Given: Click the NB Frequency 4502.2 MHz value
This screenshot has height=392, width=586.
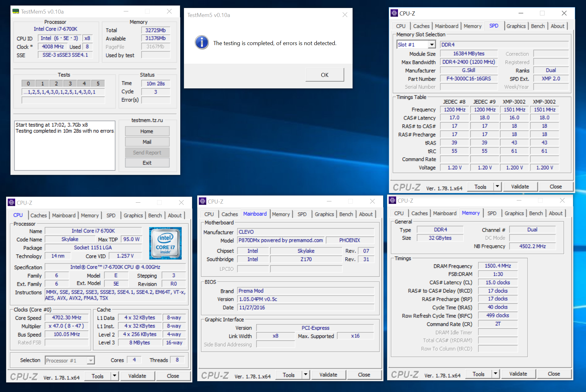Looking at the screenshot, I should point(533,246).
